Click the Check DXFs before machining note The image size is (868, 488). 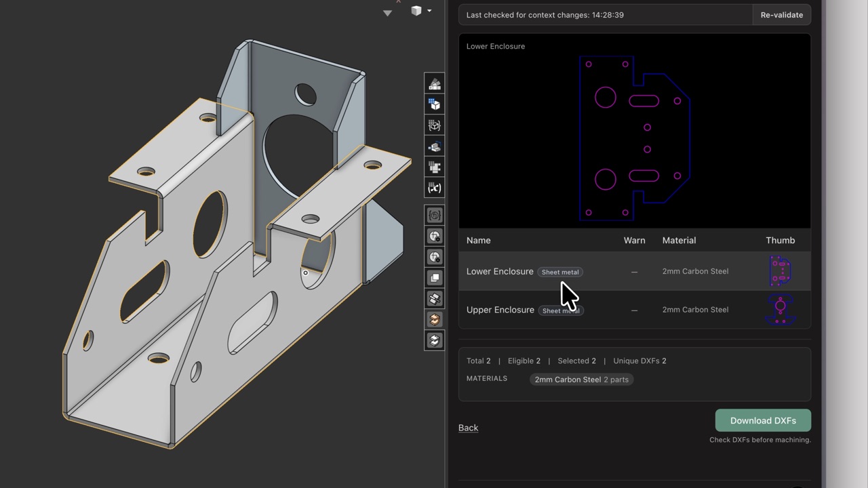click(760, 440)
